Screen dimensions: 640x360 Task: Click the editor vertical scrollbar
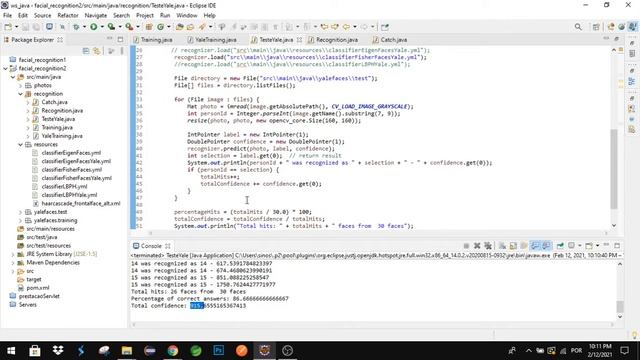click(x=614, y=169)
